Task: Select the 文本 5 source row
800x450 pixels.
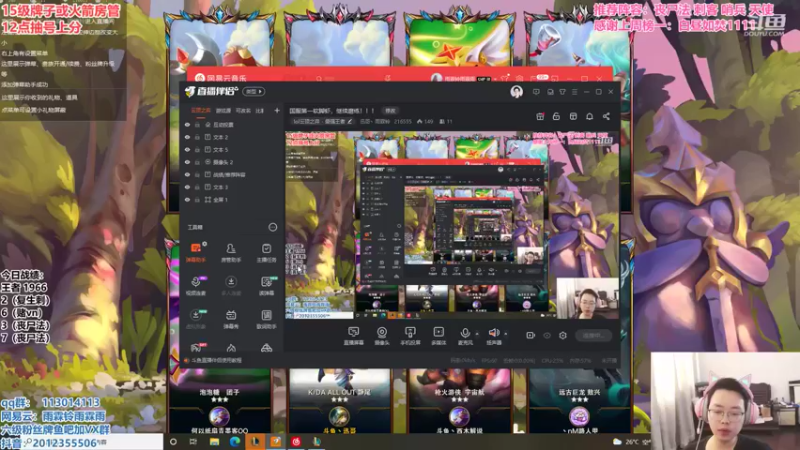Action: (232, 149)
